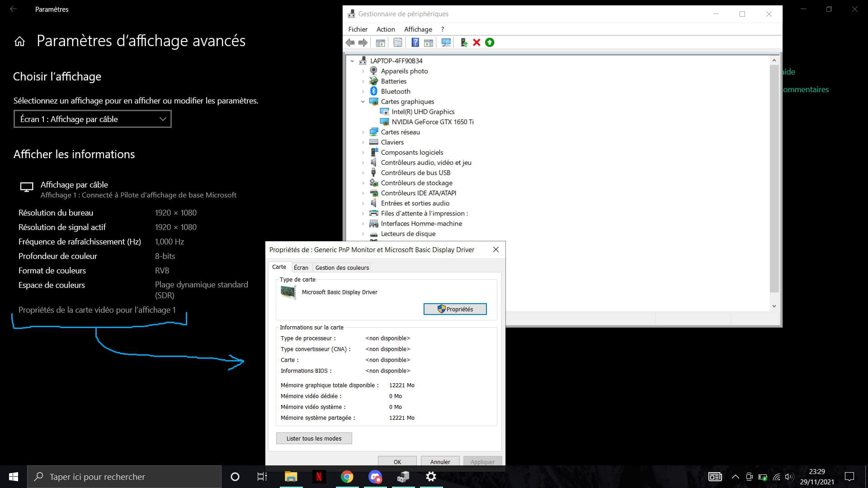Image resolution: width=868 pixels, height=488 pixels.
Task: Expand the Batteries node
Action: pos(363,81)
